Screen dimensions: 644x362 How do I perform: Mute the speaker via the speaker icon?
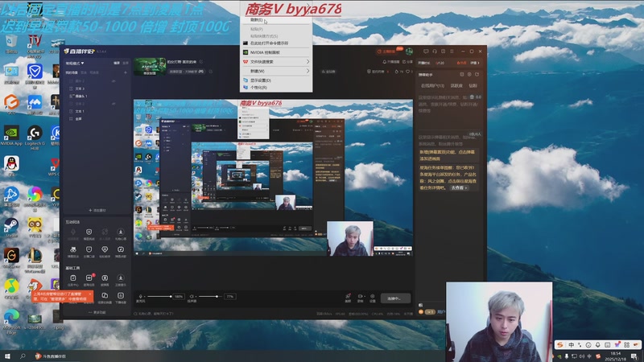click(192, 296)
